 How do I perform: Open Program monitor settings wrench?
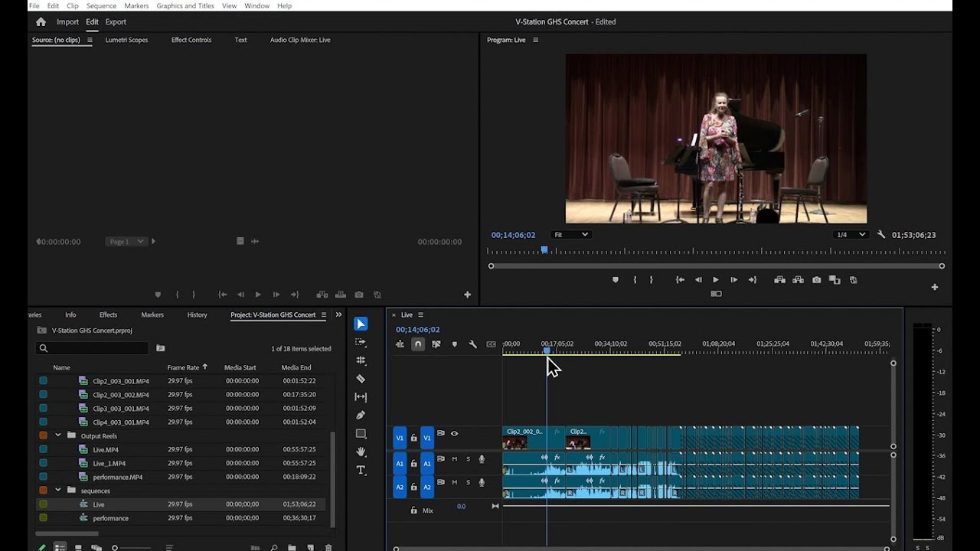881,235
